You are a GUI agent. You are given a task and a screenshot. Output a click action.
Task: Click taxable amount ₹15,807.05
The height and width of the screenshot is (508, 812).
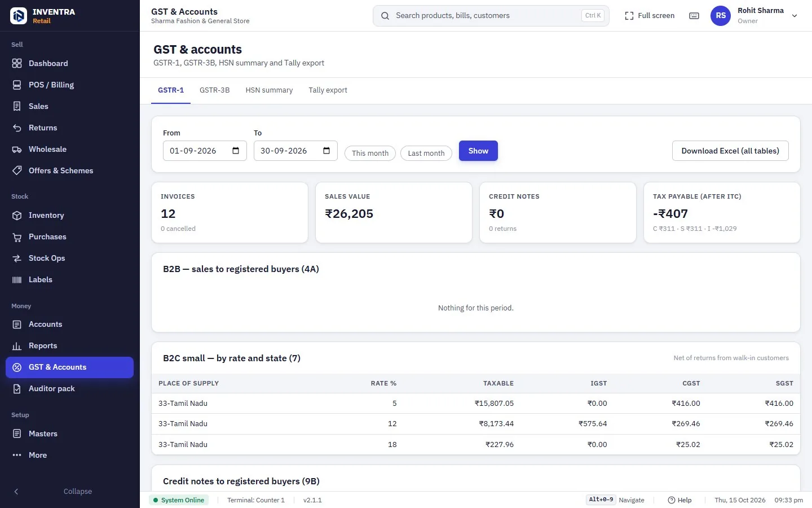[x=494, y=404]
